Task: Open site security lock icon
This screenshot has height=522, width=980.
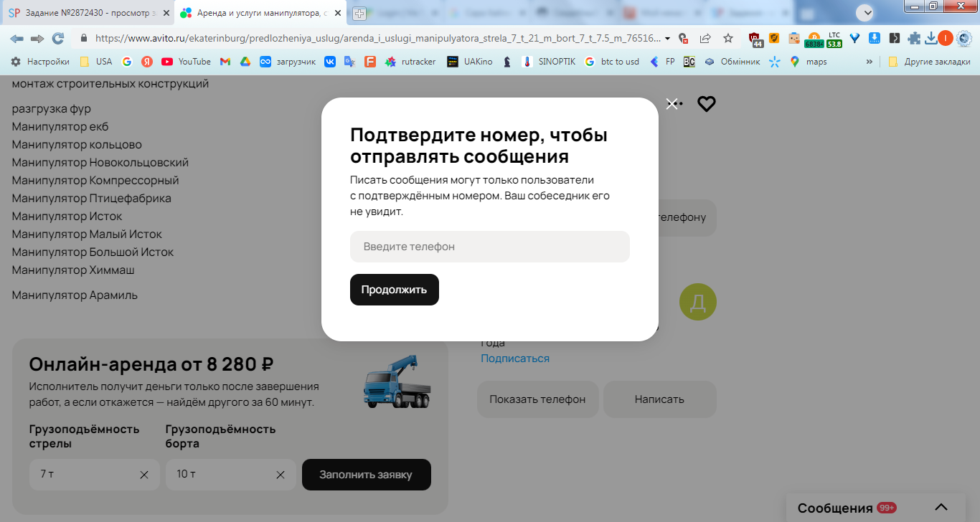Action: tap(83, 39)
